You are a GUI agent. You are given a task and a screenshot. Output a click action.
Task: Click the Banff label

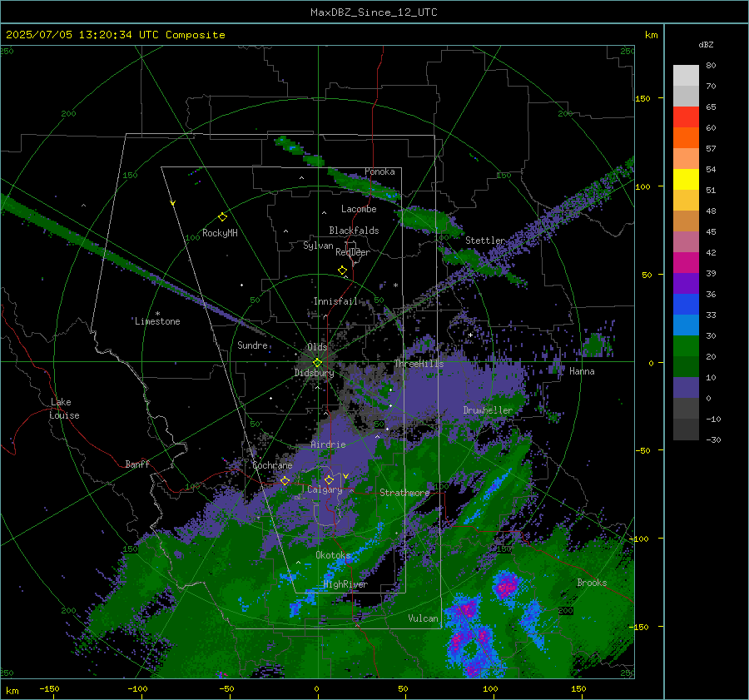(137, 464)
